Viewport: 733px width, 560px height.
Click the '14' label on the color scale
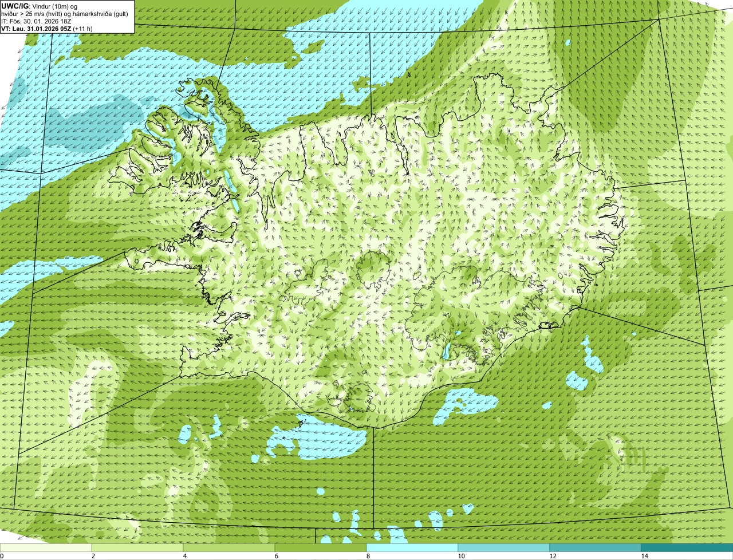click(x=644, y=556)
